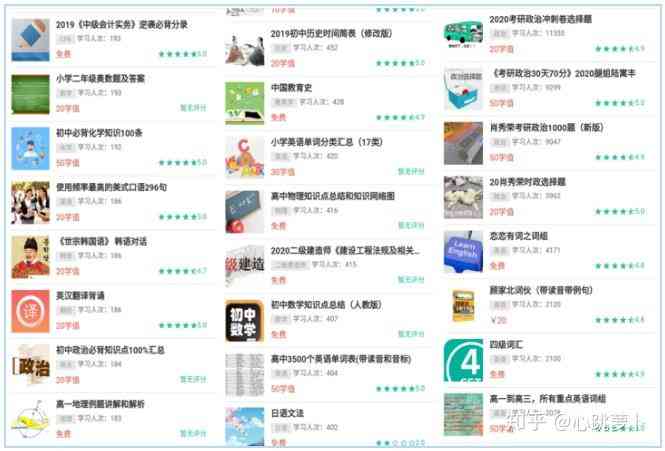
Task: Click 恋恋有词之词组 course title
Action: pos(518,236)
